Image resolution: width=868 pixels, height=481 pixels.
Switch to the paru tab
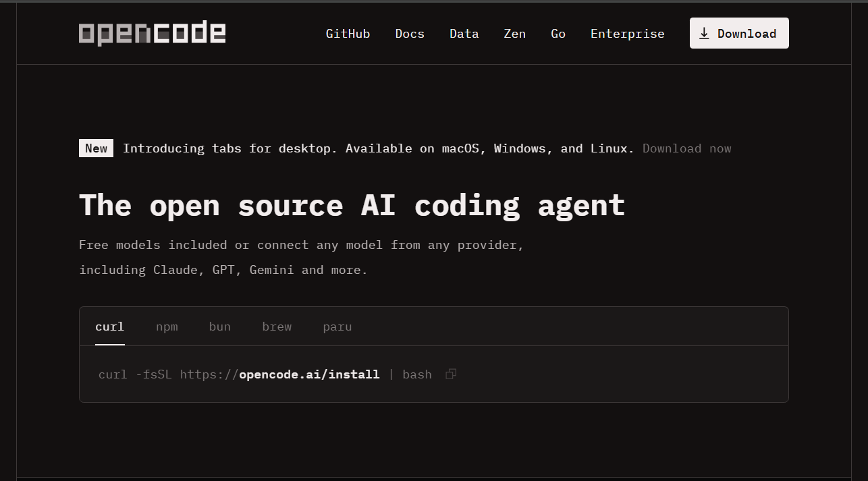[x=337, y=327]
